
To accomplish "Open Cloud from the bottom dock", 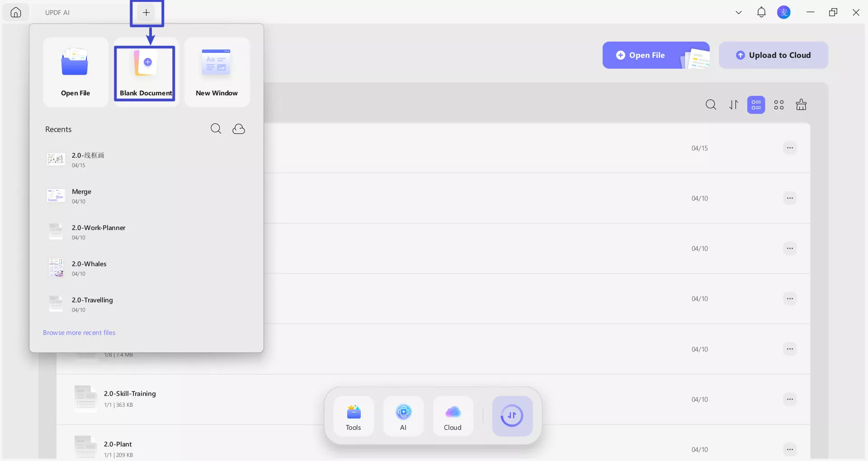I will coord(453,416).
